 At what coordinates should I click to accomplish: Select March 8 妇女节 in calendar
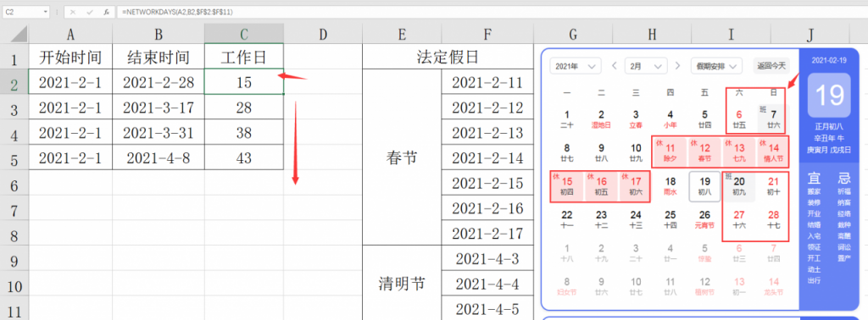tap(567, 286)
